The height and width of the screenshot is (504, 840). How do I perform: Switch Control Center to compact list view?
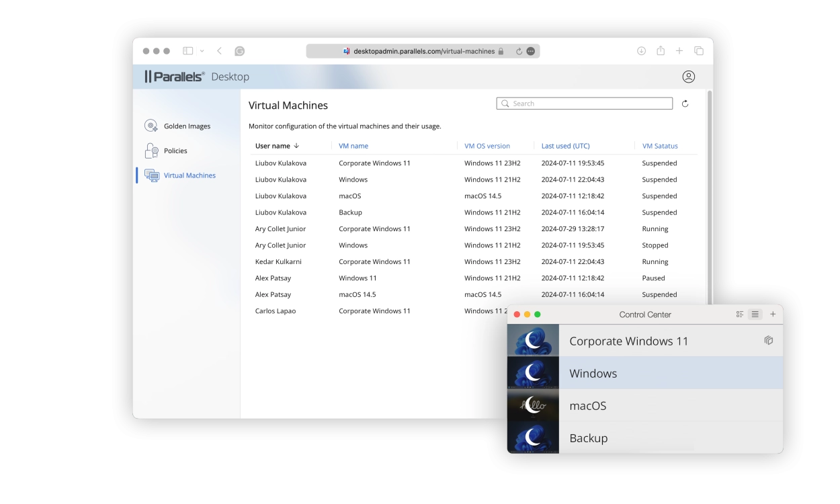tap(755, 314)
